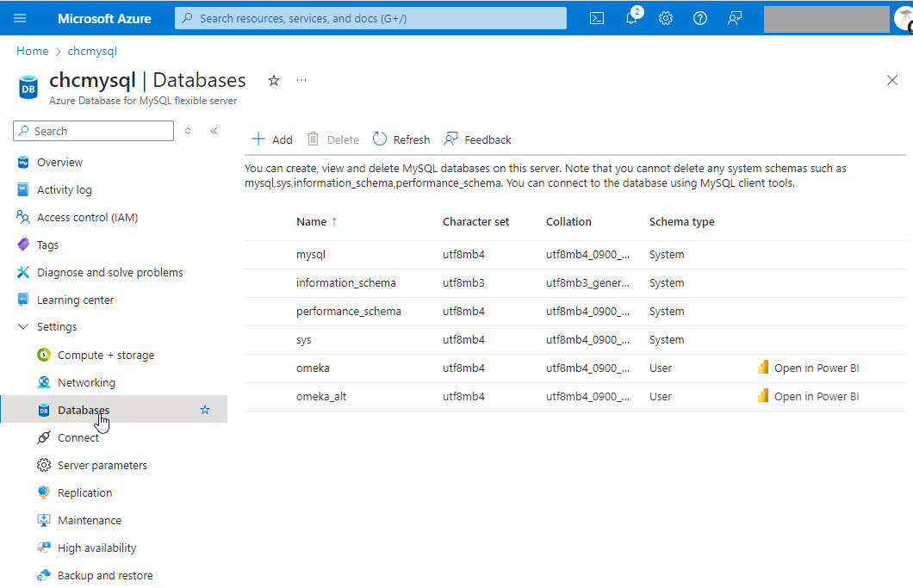Click the top bar feedback icon
This screenshot has height=588, width=913.
(735, 18)
